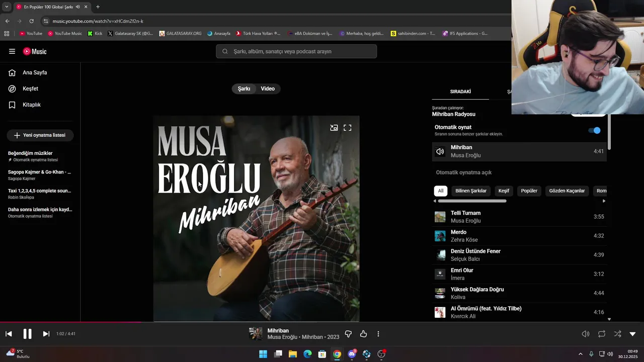Click the search input field
The height and width of the screenshot is (362, 644).
[x=296, y=51]
